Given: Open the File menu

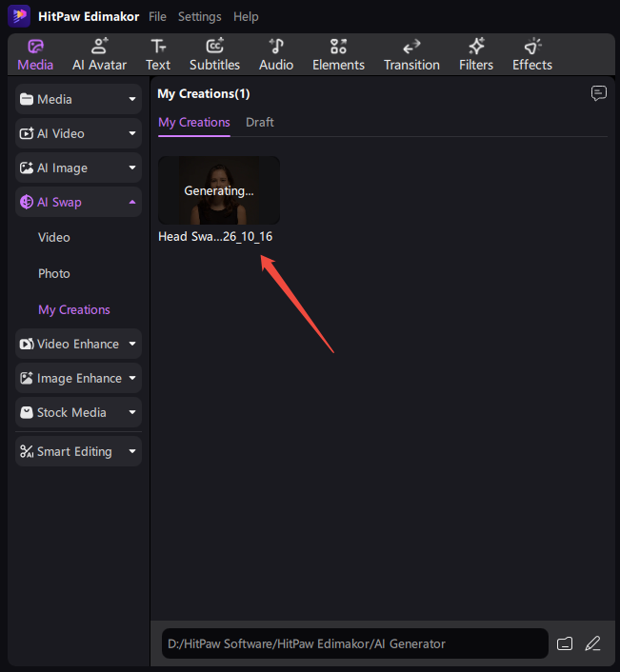Looking at the screenshot, I should tap(157, 17).
